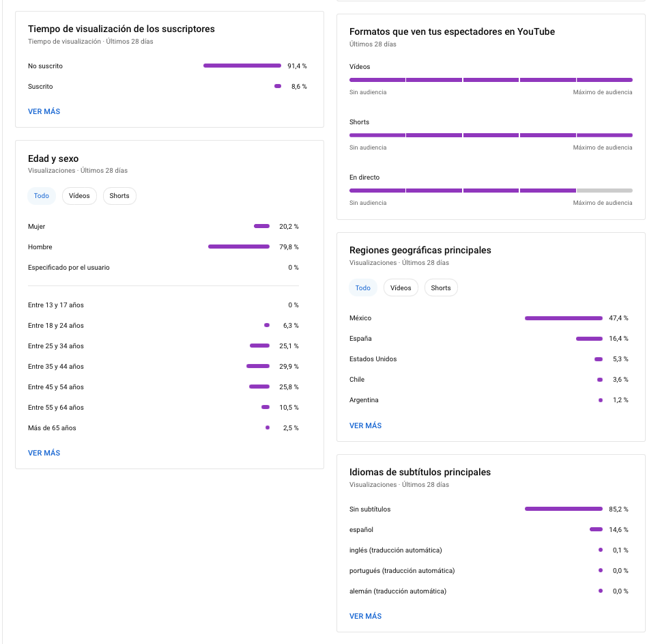Select the Shorts chip under Regiones geográficas principales

click(x=441, y=288)
